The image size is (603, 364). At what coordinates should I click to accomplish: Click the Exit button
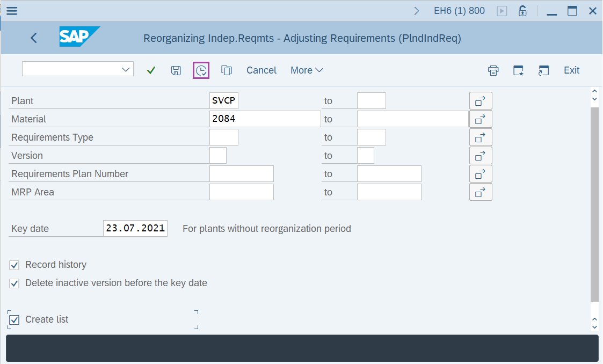[571, 70]
